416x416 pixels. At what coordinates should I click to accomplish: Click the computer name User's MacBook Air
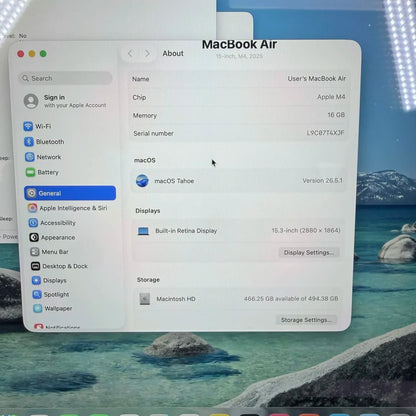tap(317, 79)
